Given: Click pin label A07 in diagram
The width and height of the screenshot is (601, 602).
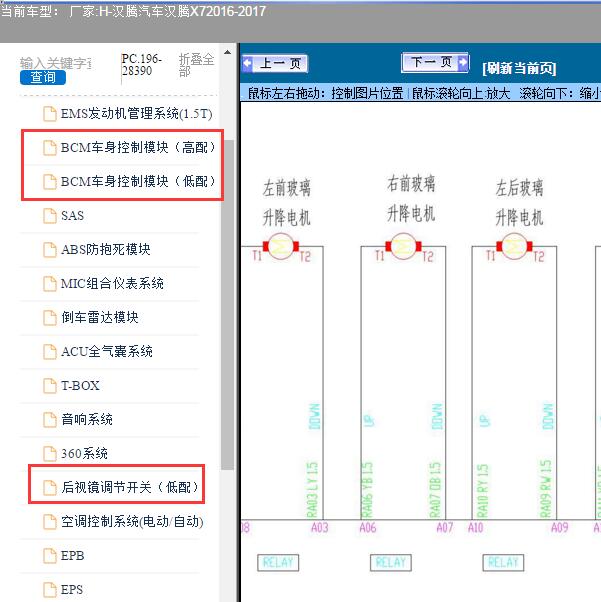Looking at the screenshot, I should (445, 528).
